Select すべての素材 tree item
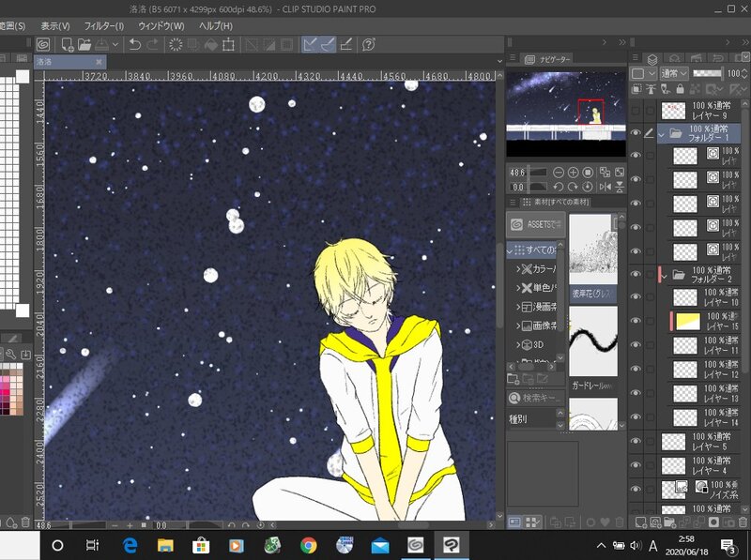 (532, 250)
